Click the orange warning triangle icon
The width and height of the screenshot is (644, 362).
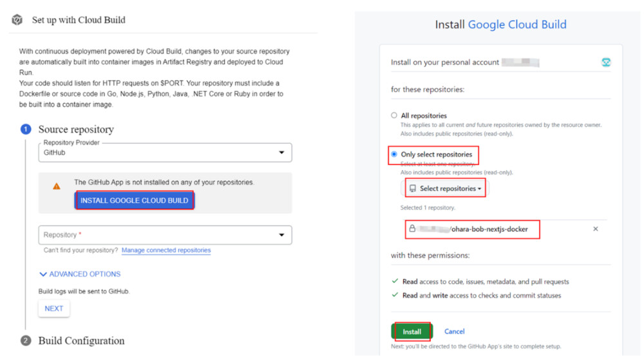57,186
